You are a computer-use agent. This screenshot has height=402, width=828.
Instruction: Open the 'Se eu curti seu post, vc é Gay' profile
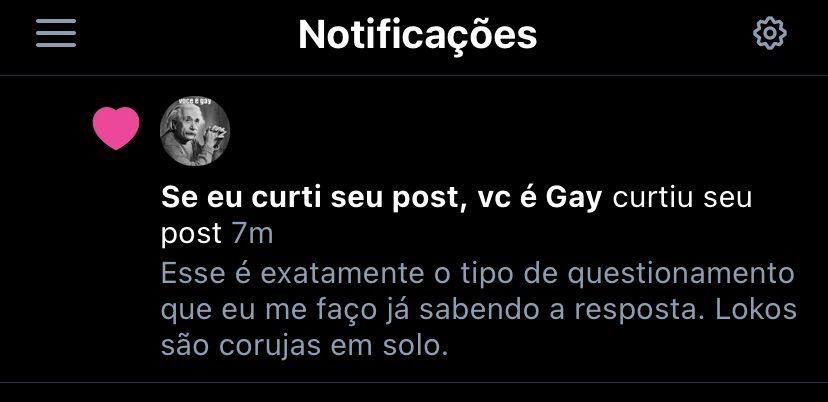tap(381, 198)
